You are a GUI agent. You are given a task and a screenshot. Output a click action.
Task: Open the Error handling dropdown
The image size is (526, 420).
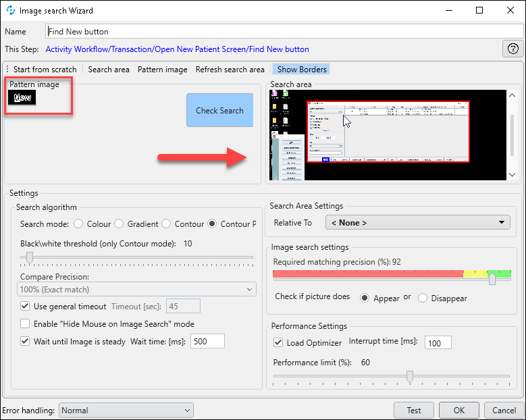click(x=126, y=410)
